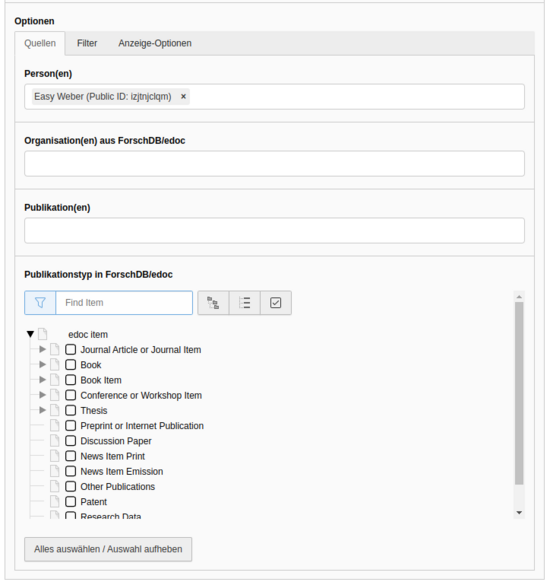Click the check-all toolbar icon
This screenshot has height=582, width=550.
[x=276, y=303]
